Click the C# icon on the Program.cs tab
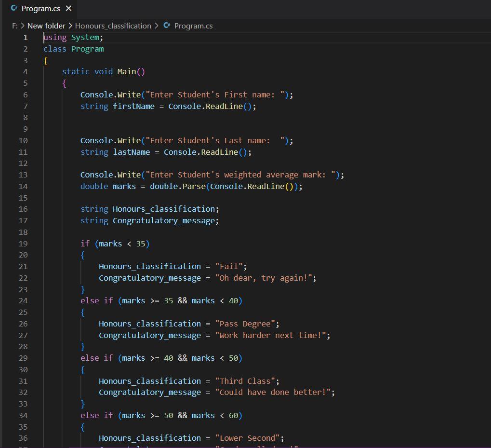This screenshot has height=448, width=491. 14,8
